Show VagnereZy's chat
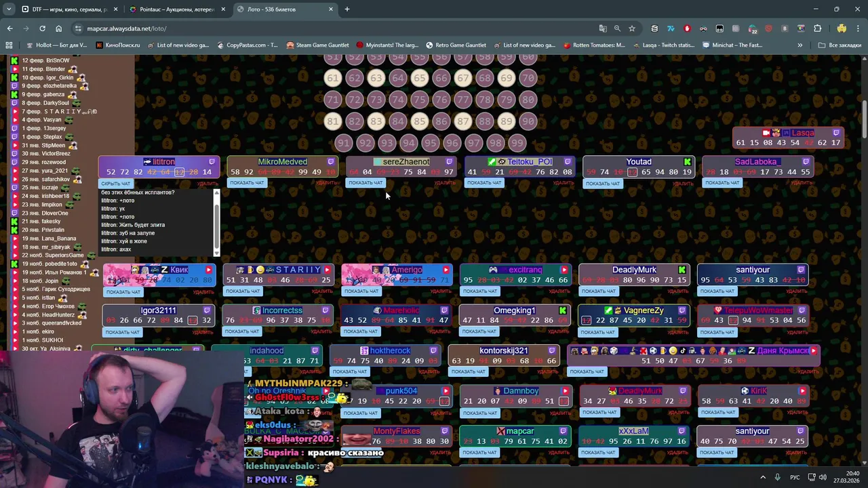 click(x=598, y=332)
